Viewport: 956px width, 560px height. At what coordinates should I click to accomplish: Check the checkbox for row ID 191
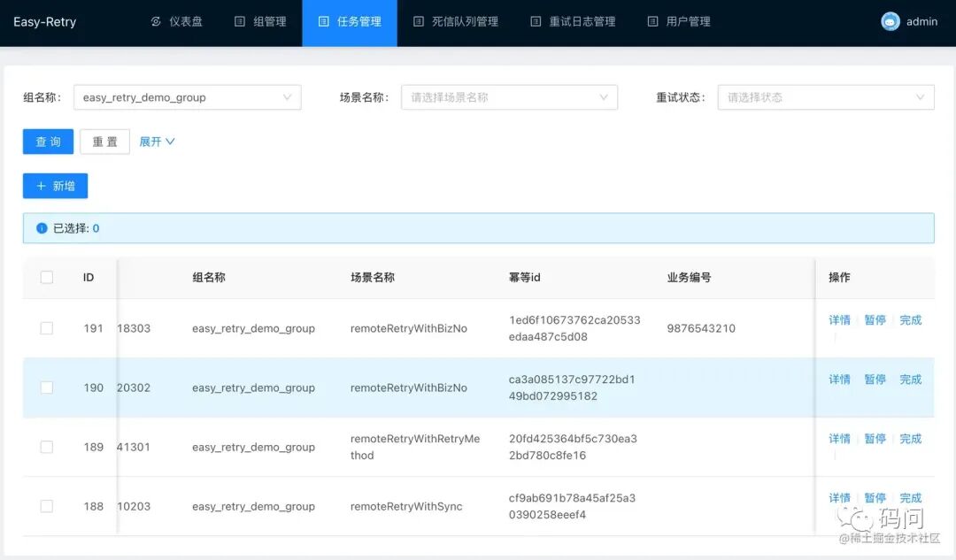[46, 328]
